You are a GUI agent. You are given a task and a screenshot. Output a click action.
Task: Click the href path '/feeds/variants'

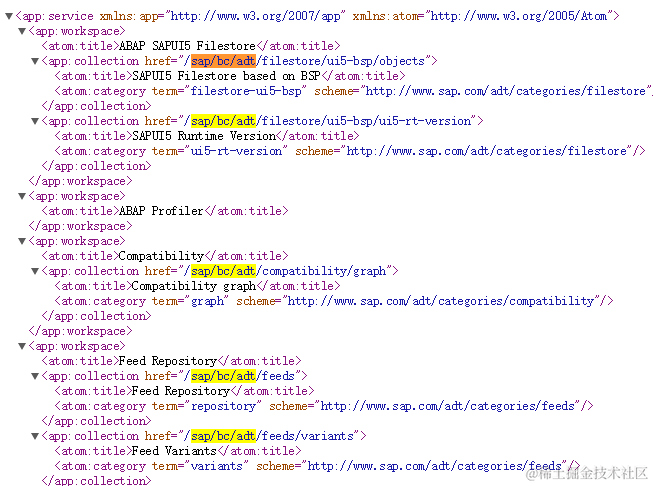coord(304,436)
